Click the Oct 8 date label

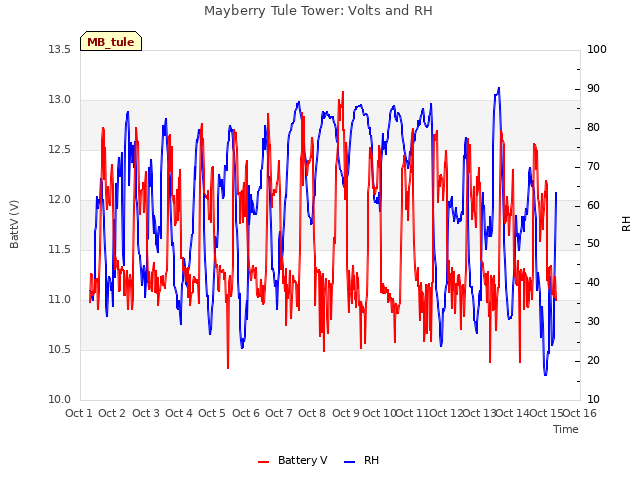pos(312,413)
